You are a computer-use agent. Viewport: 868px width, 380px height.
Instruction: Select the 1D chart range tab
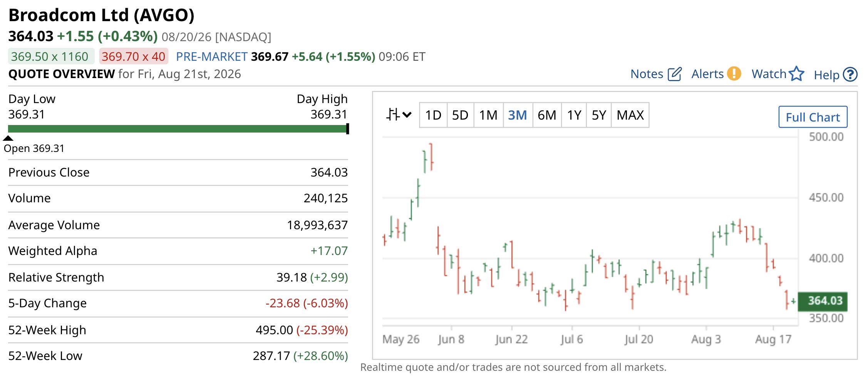[x=433, y=115]
